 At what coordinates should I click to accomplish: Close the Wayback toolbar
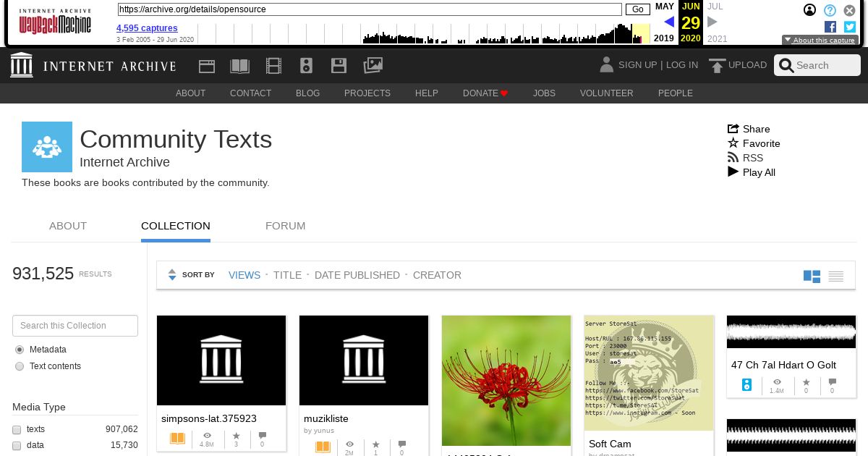[x=850, y=10]
